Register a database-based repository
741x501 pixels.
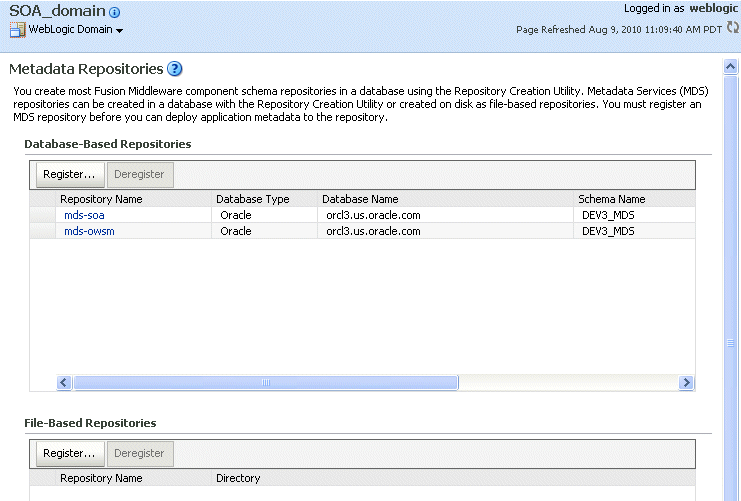point(70,174)
